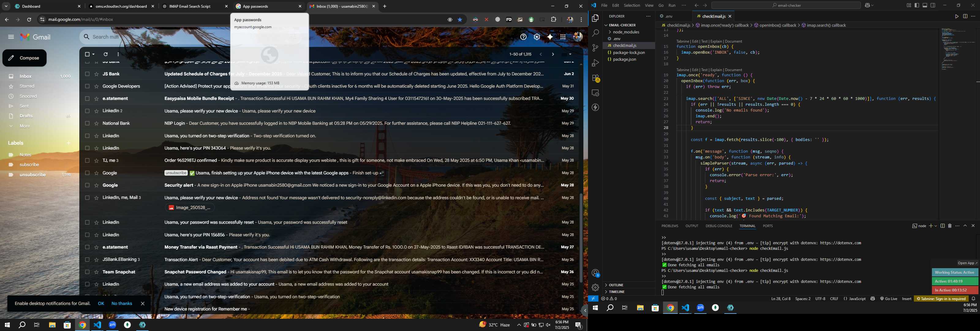Click OK on desktop notifications prompt
This screenshot has height=331, width=980.
tap(101, 304)
